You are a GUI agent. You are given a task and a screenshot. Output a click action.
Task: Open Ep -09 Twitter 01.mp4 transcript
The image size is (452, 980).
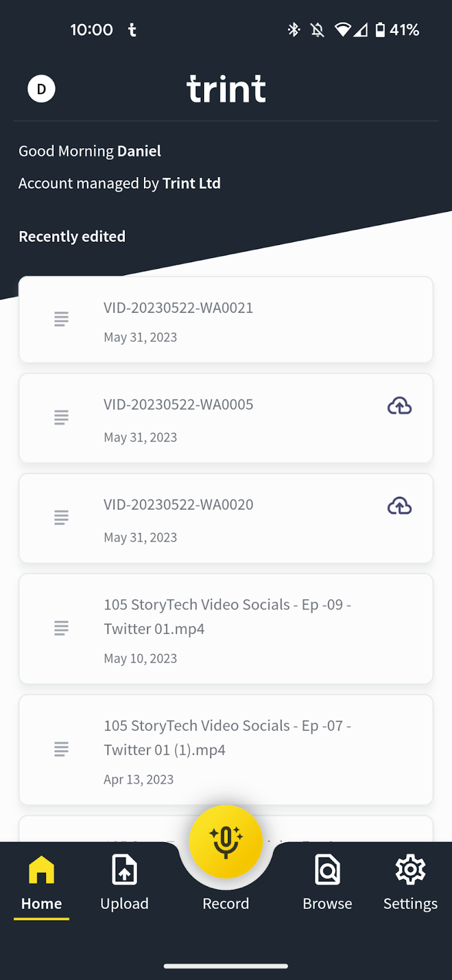click(227, 616)
